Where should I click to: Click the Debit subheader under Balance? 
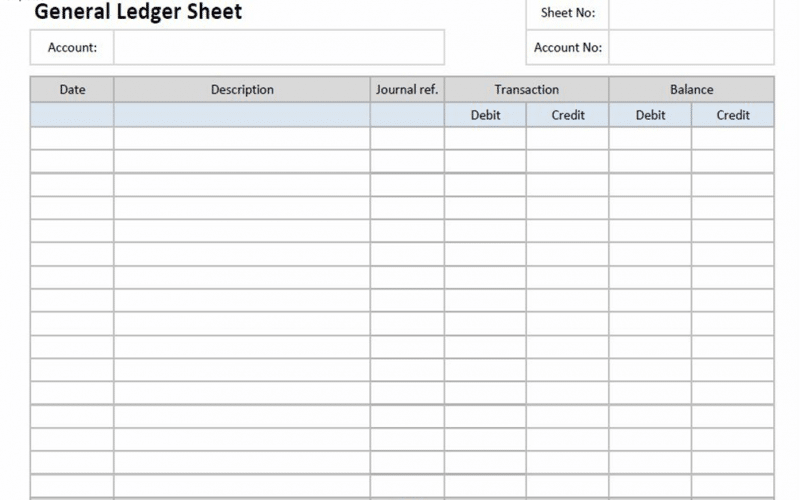tap(650, 115)
